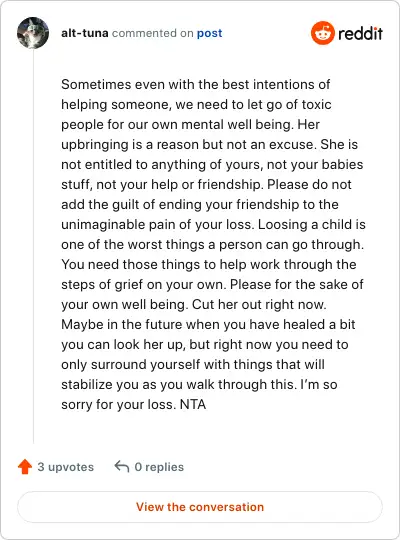Click the "0 replies" count label
Image resolution: width=400 pixels, height=540 pixels.
[159, 467]
